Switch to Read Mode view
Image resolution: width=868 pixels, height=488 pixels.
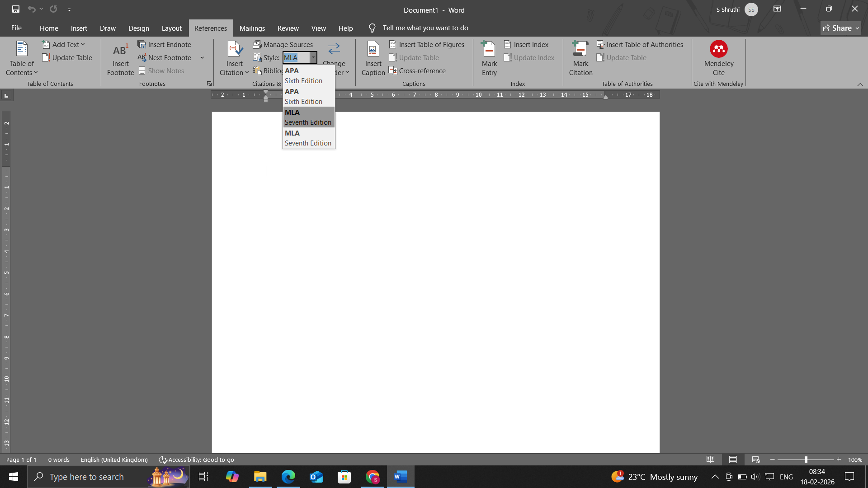point(710,460)
